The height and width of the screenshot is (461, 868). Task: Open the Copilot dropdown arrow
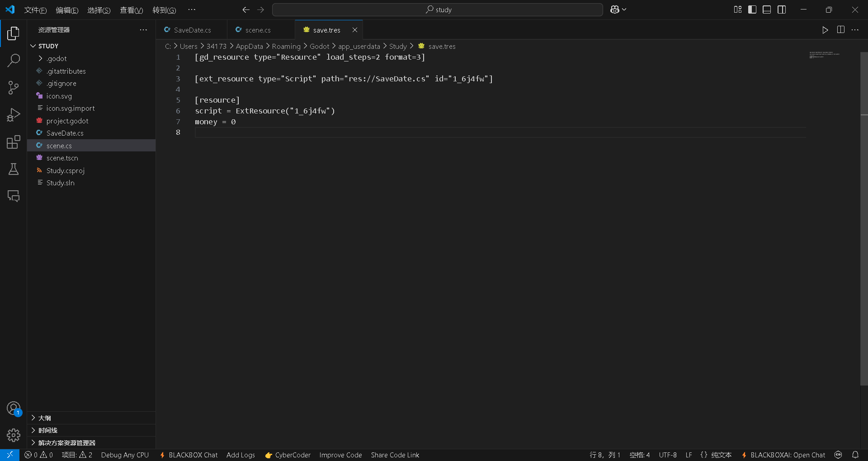624,9
